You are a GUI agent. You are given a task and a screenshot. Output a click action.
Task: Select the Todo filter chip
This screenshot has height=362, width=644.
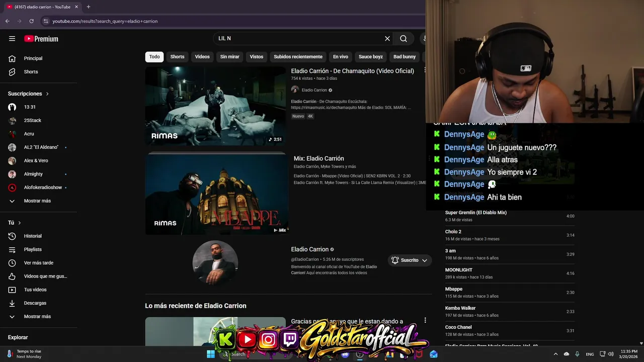[154, 57]
